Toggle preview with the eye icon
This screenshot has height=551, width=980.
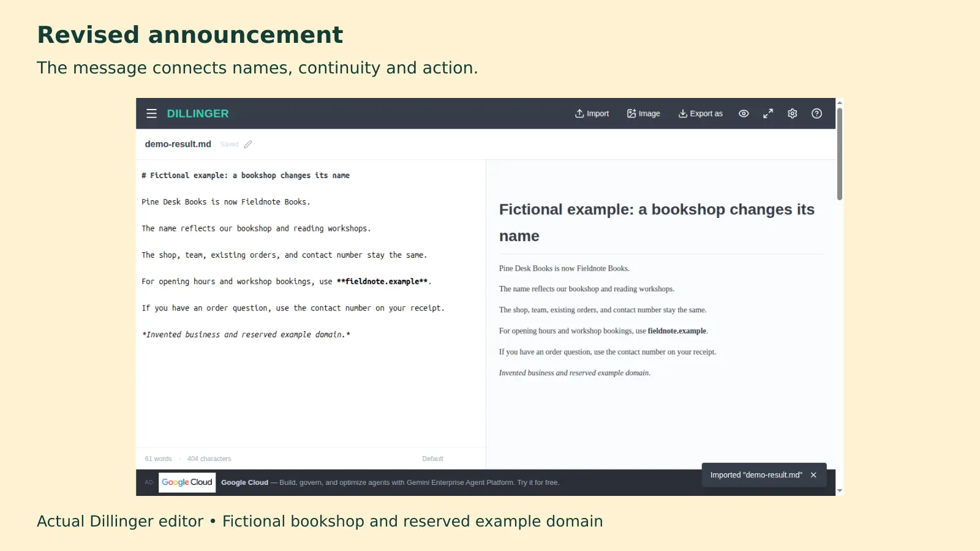pyautogui.click(x=744, y=113)
